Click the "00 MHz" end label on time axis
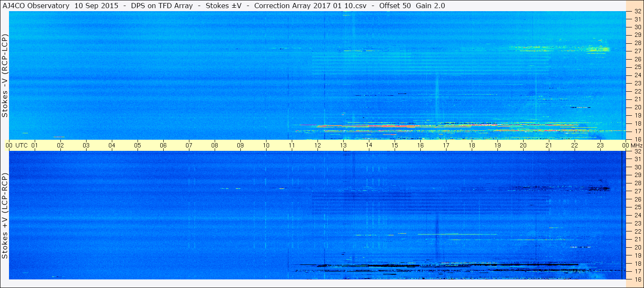The height and width of the screenshot is (288, 644). [632, 145]
